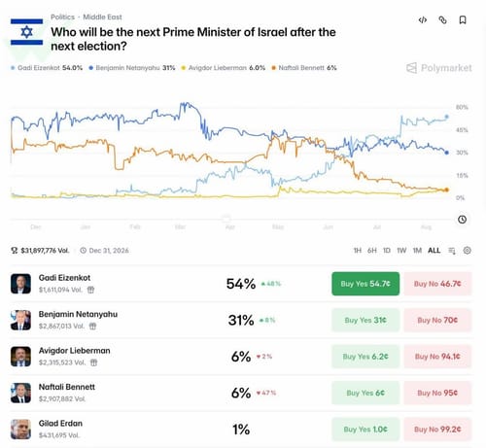Switch chart to 1W range
This screenshot has height=448, width=486.
tap(401, 251)
